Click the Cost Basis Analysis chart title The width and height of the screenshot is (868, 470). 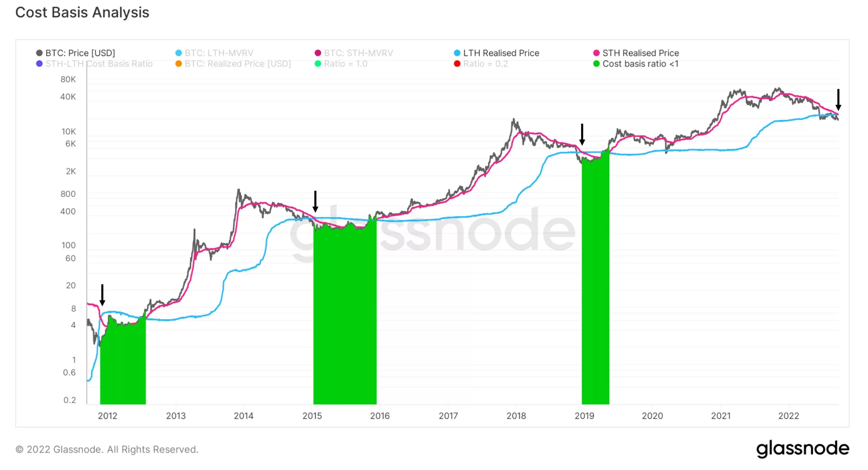82,13
